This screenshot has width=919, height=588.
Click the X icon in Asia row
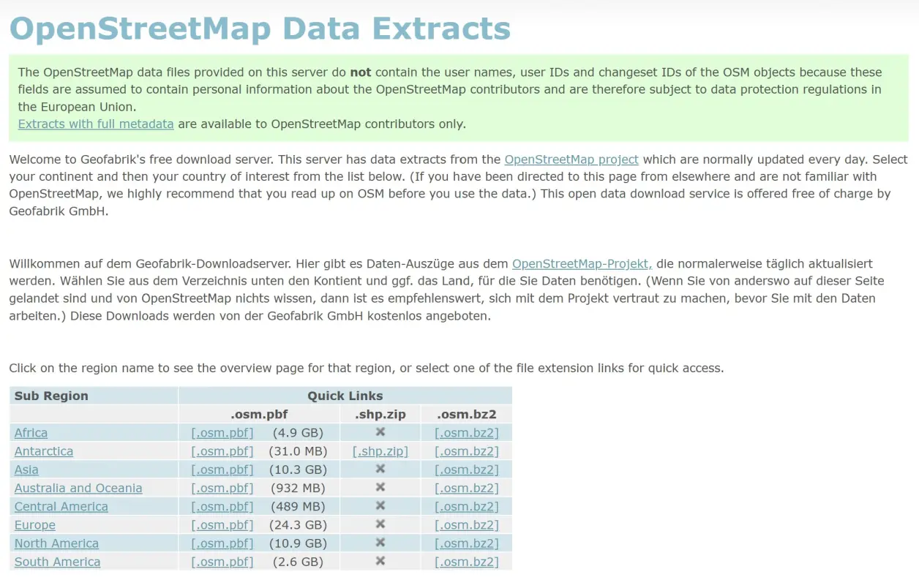pos(380,469)
